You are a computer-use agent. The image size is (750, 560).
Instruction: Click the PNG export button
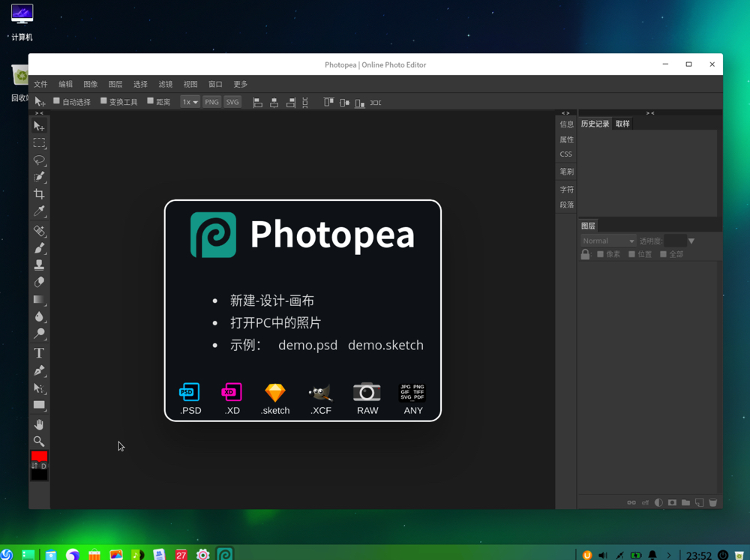click(x=211, y=102)
